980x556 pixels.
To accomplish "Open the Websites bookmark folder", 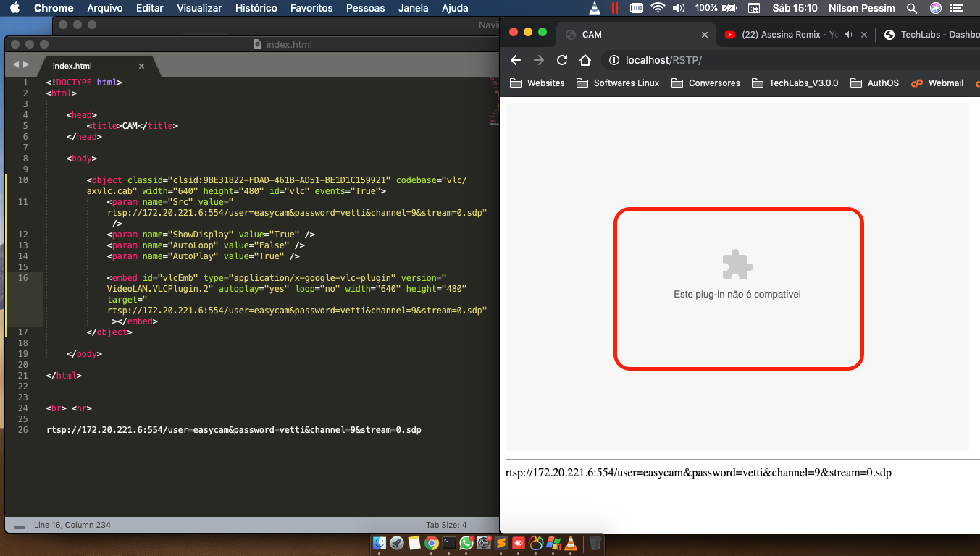I will tap(537, 83).
